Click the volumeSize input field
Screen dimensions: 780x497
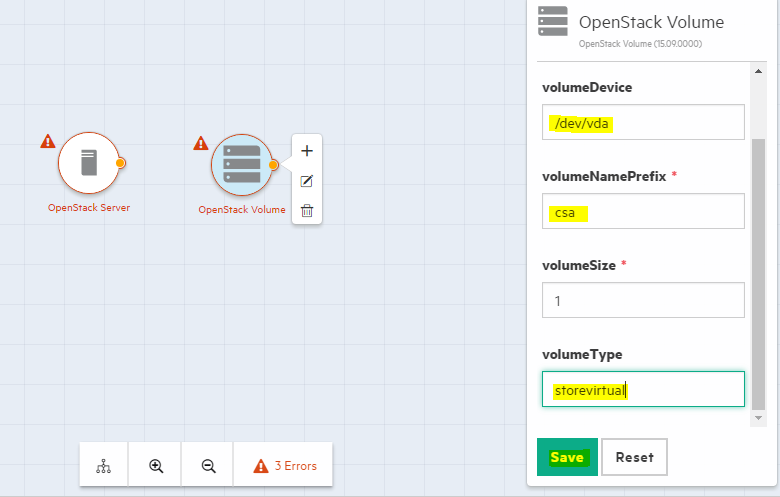point(643,300)
